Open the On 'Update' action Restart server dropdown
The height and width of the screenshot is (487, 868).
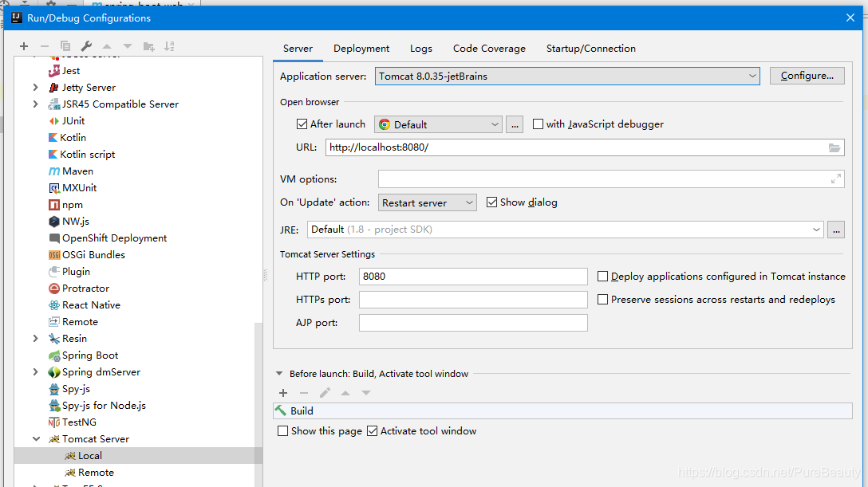point(428,203)
